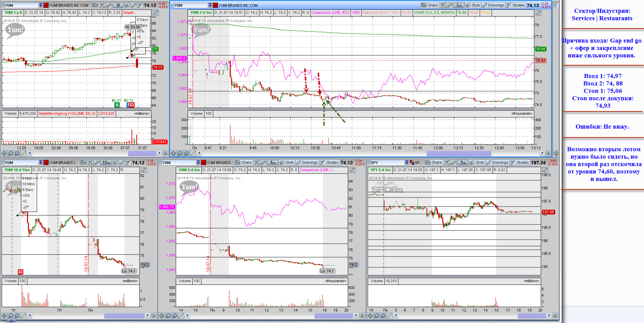Select trendline tool under SPY chart
Image resolution: width=644 pixels, height=323 pixels.
[389, 316]
